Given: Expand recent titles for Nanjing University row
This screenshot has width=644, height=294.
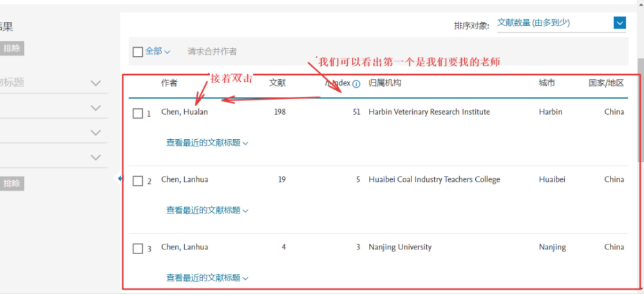Looking at the screenshot, I should pos(207,278).
